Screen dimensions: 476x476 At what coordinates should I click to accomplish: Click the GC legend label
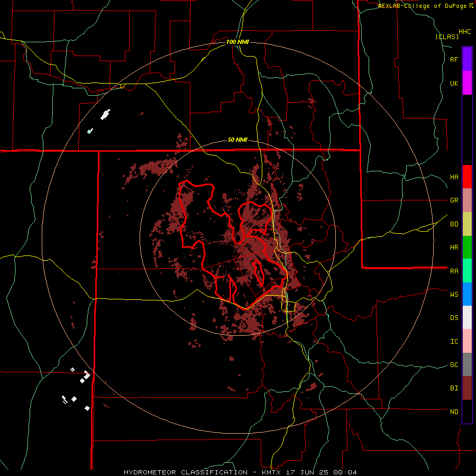point(454,365)
